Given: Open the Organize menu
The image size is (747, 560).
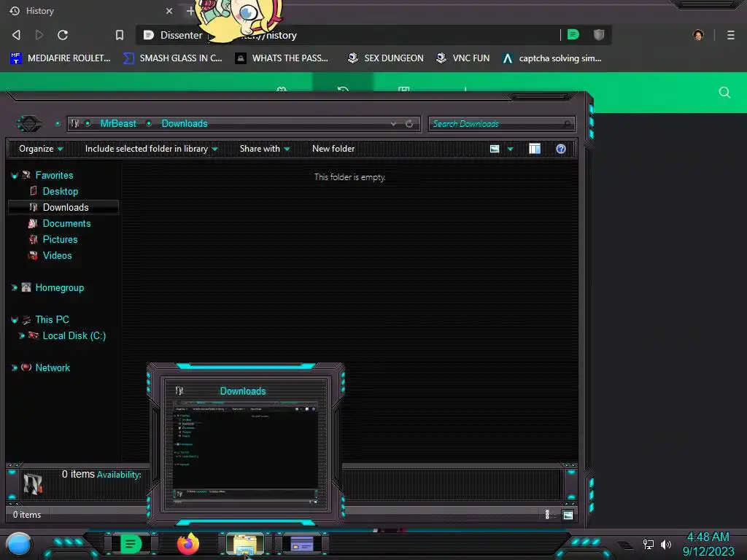Looking at the screenshot, I should tap(41, 149).
